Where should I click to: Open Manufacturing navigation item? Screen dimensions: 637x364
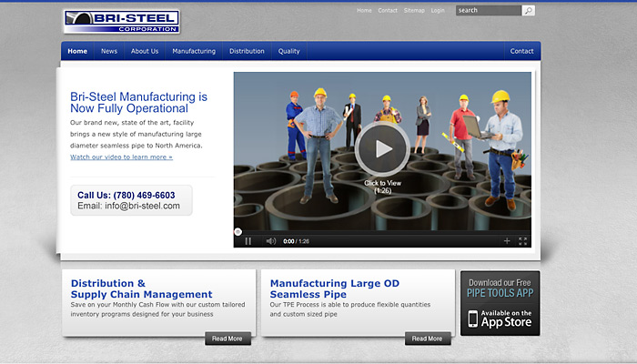[194, 51]
